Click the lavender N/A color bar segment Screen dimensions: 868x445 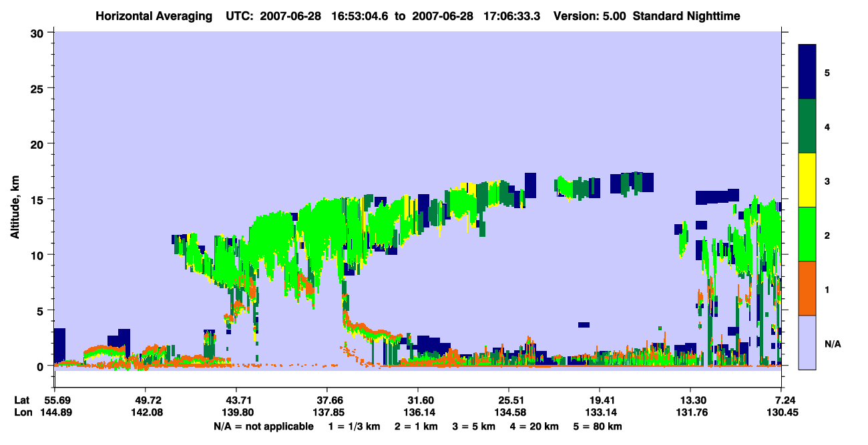click(x=807, y=342)
